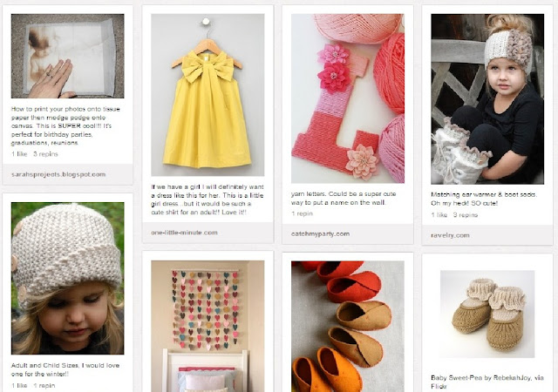Open the paper heart garland pin image
The image size is (558, 392).
tap(208, 326)
